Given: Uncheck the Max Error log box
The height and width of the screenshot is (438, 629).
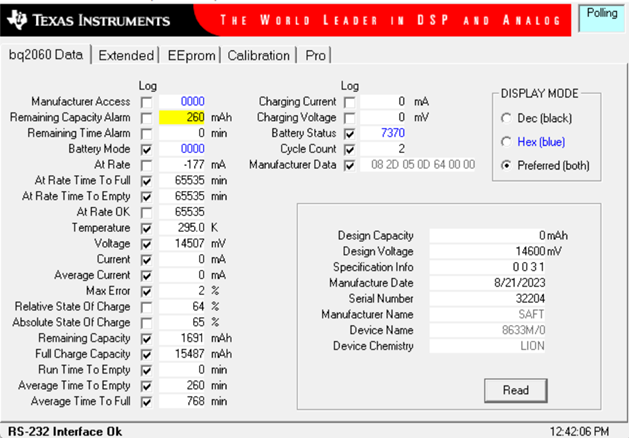Looking at the screenshot, I should (146, 292).
